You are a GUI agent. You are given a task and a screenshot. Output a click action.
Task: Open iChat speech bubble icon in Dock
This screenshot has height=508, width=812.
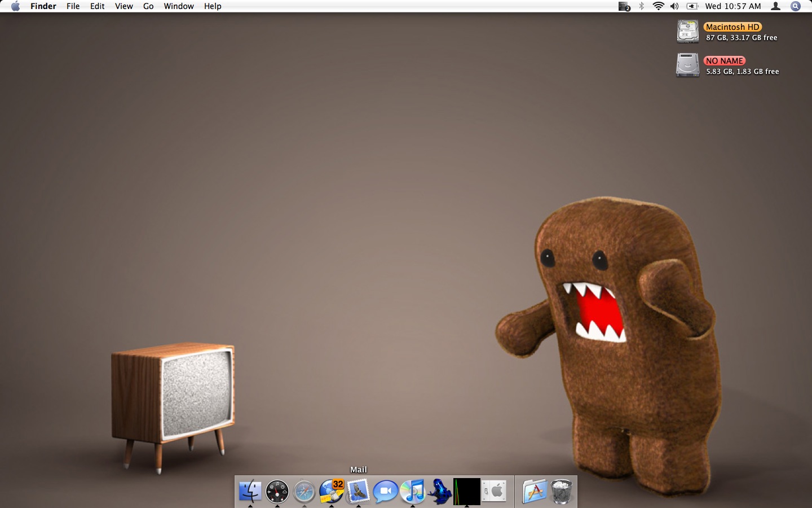(x=386, y=492)
